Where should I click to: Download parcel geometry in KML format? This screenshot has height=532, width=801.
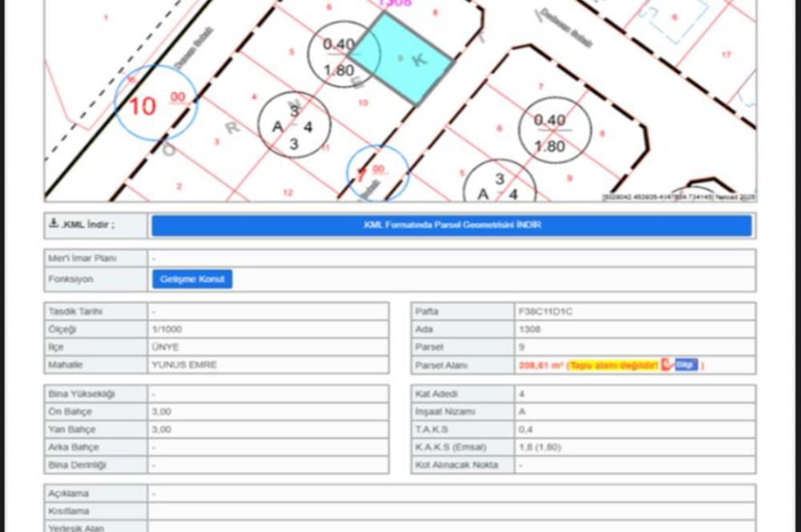pos(451,225)
